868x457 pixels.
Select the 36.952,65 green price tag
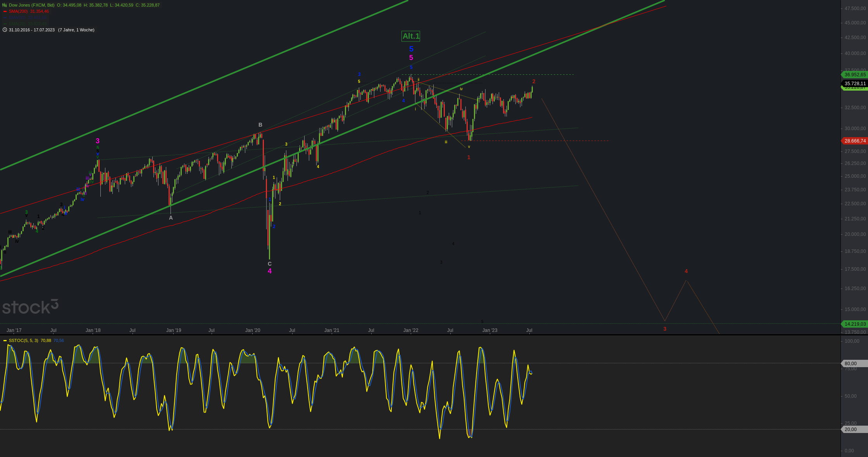click(x=855, y=75)
